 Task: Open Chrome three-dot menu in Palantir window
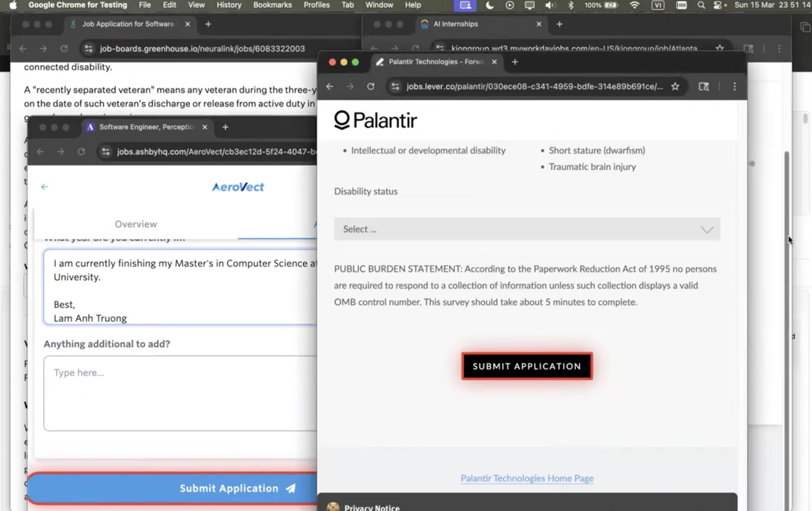point(734,87)
